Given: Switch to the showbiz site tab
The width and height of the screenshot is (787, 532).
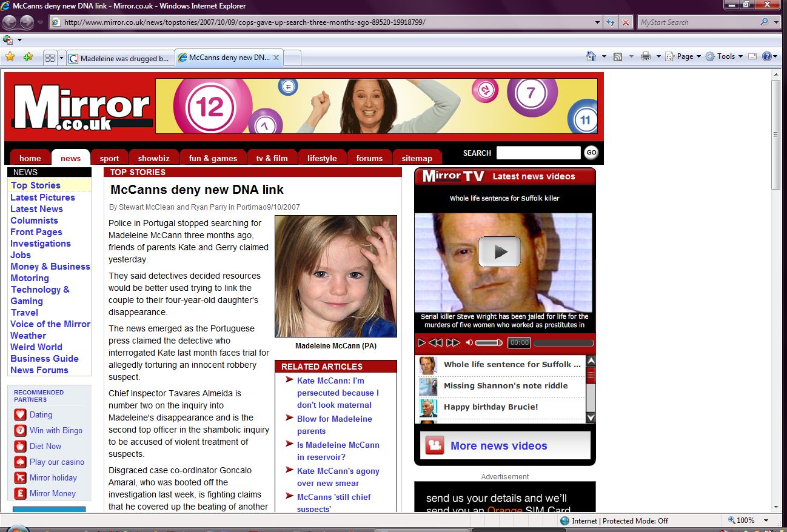Looking at the screenshot, I should [153, 158].
